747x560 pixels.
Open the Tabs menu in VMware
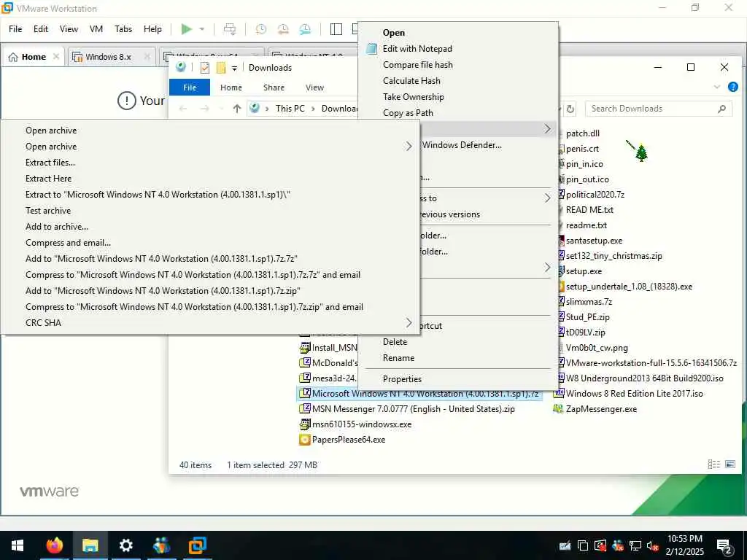point(123,29)
